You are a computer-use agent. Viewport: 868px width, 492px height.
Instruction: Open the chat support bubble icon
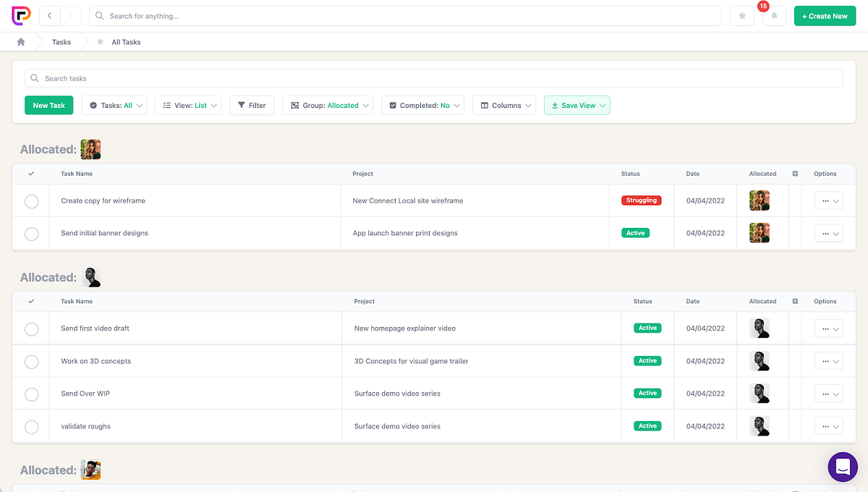click(x=843, y=467)
